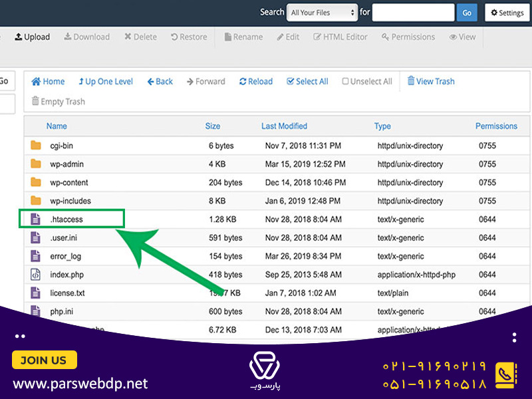
Task: Click the Edit toolbar button
Action: (288, 37)
